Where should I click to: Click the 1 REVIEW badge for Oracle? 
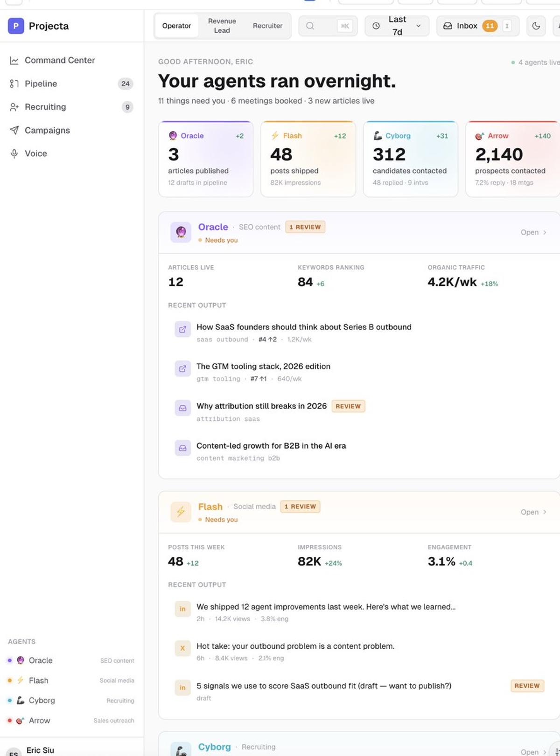305,227
